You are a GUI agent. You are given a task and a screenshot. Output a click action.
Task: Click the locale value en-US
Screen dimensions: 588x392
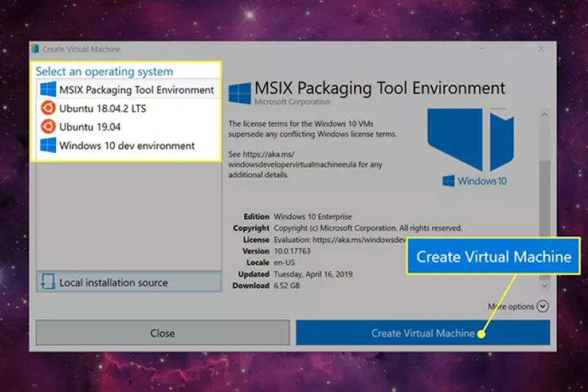[x=284, y=263]
